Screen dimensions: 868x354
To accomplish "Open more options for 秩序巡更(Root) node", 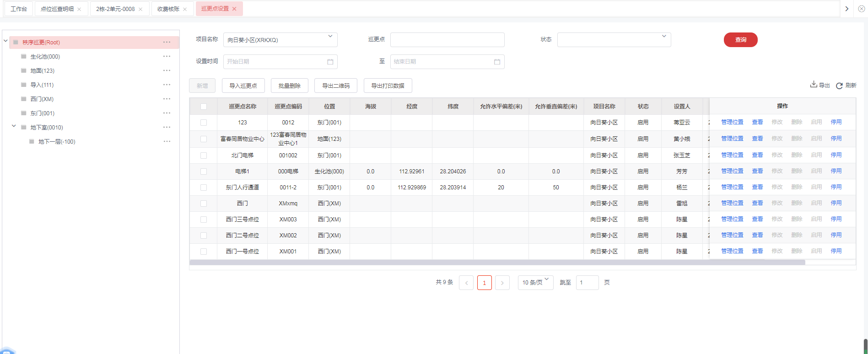I will 167,43.
